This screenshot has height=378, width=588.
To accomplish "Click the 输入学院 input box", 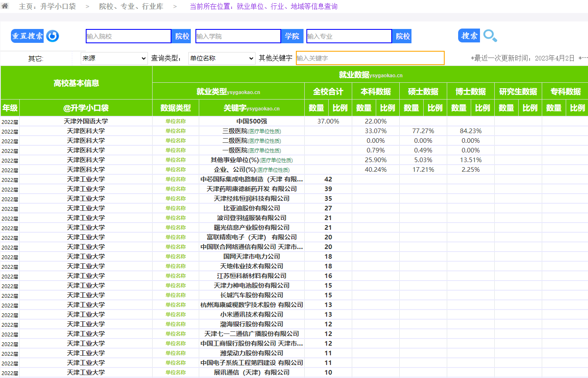I will click(238, 36).
